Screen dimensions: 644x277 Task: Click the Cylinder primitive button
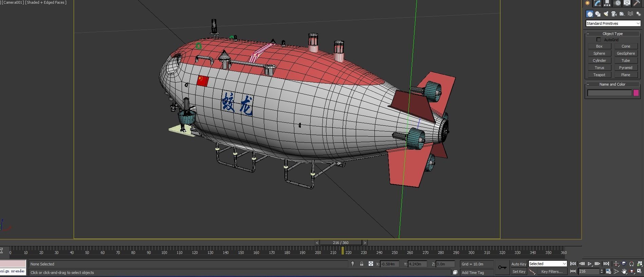click(x=599, y=60)
